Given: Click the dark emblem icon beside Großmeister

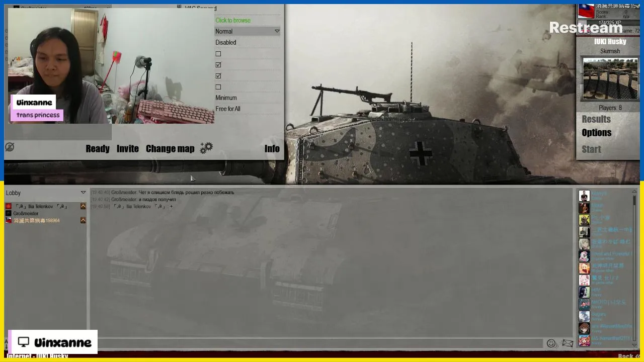Looking at the screenshot, I should coord(9,213).
